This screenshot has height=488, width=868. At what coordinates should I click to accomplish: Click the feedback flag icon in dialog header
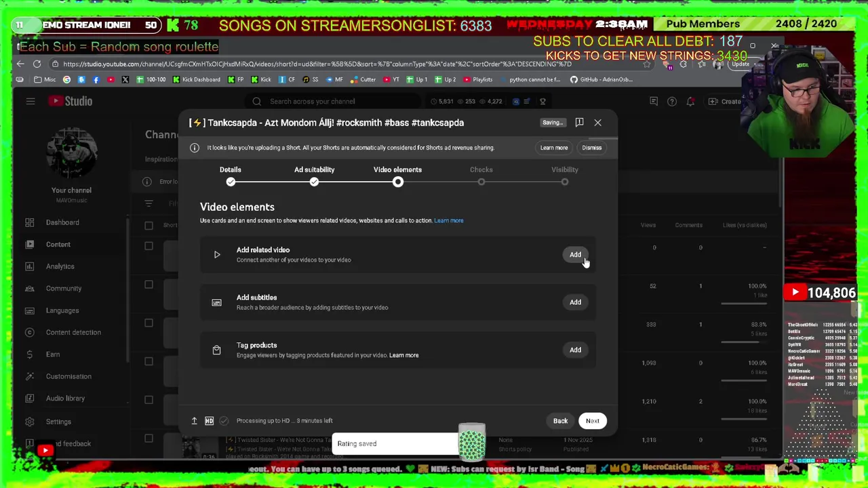(x=579, y=123)
